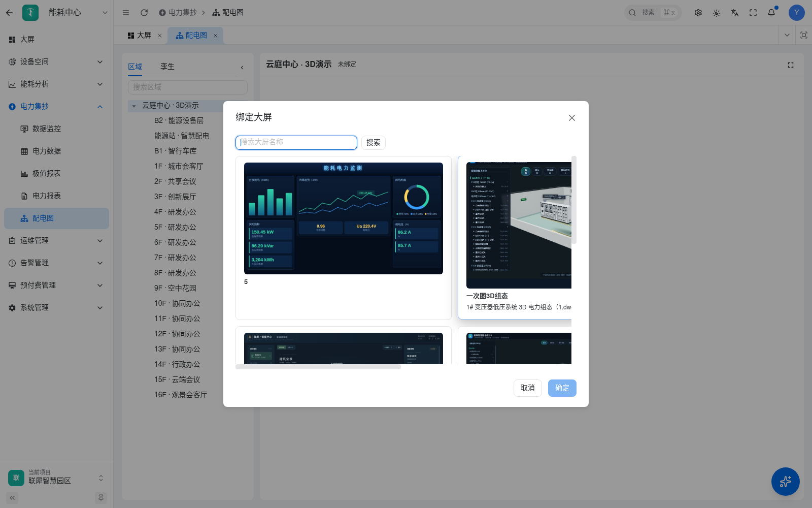Open 数据监控 sidebar item
This screenshot has height=508, width=812.
56,129
